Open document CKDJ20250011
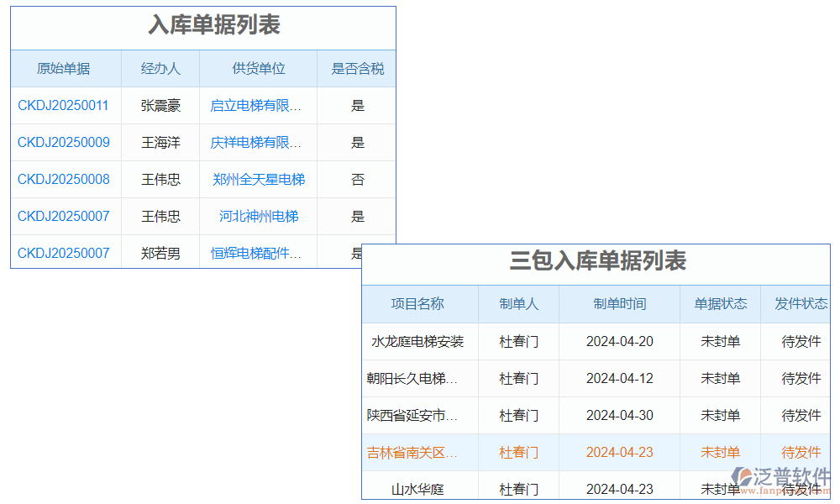This screenshot has height=504, width=840. tap(63, 105)
